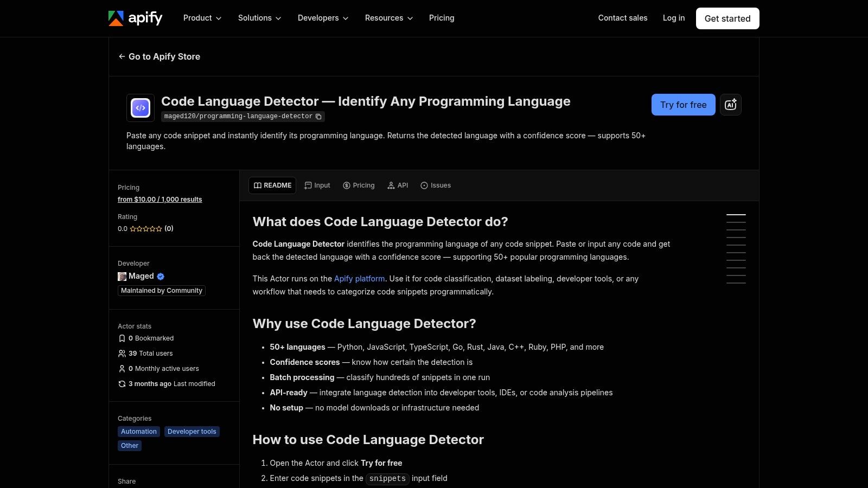
Task: Open Maged developer profile
Action: pos(141,276)
